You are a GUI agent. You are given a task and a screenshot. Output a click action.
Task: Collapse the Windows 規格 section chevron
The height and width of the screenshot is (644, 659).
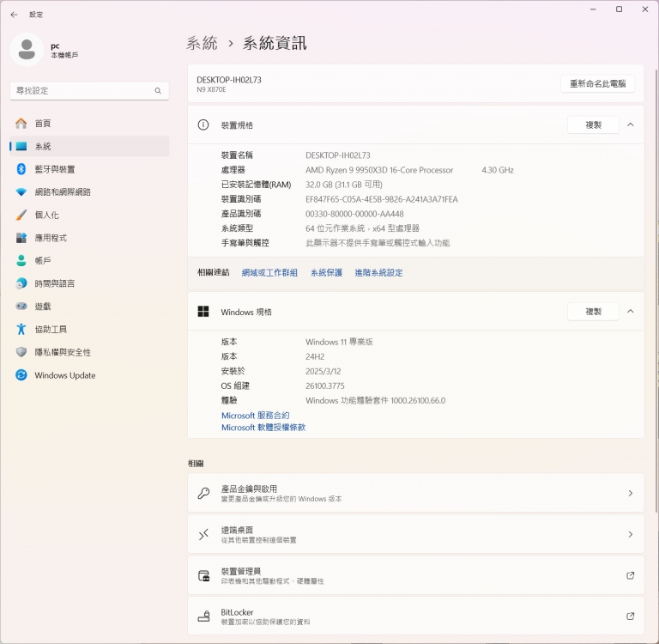631,312
